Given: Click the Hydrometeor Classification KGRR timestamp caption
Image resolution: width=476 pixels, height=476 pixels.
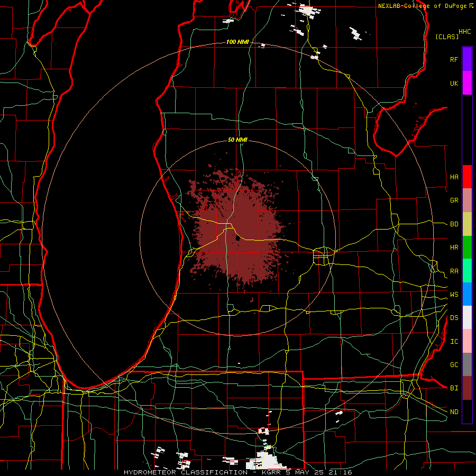Looking at the screenshot, I should tap(237, 472).
